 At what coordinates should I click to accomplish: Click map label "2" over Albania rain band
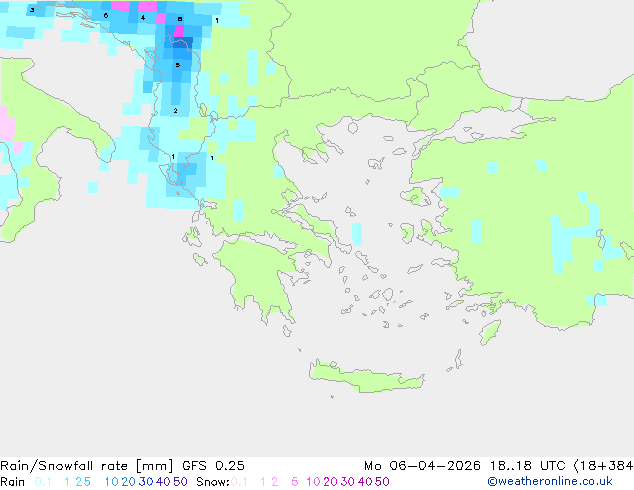point(175,111)
